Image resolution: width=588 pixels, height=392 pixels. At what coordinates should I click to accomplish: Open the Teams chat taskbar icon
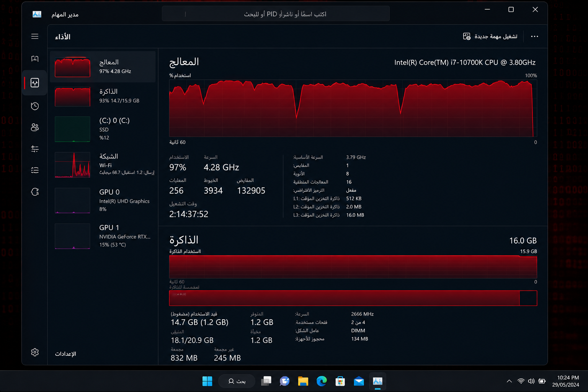click(284, 381)
